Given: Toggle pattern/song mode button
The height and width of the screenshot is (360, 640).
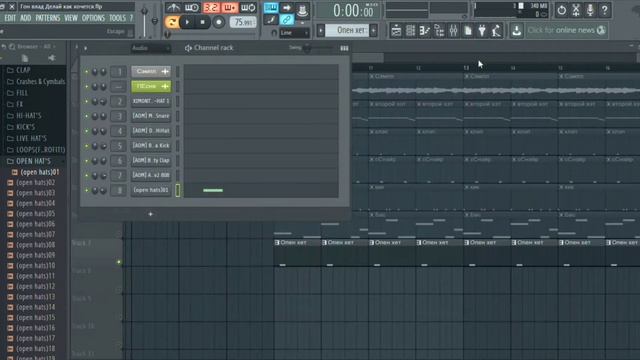Looking at the screenshot, I should (172, 22).
